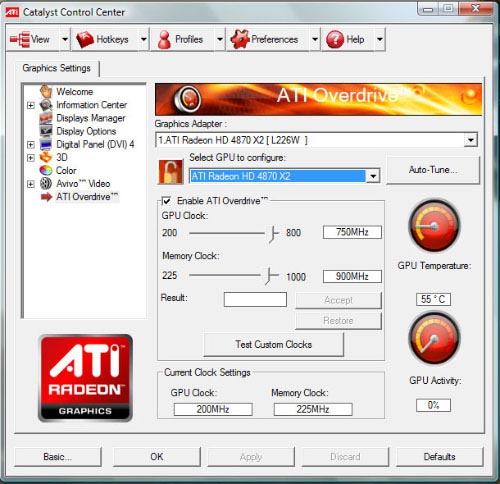Viewport: 500px width, 484px height.
Task: Expand the Avivo Video tree node
Action: coord(31,184)
